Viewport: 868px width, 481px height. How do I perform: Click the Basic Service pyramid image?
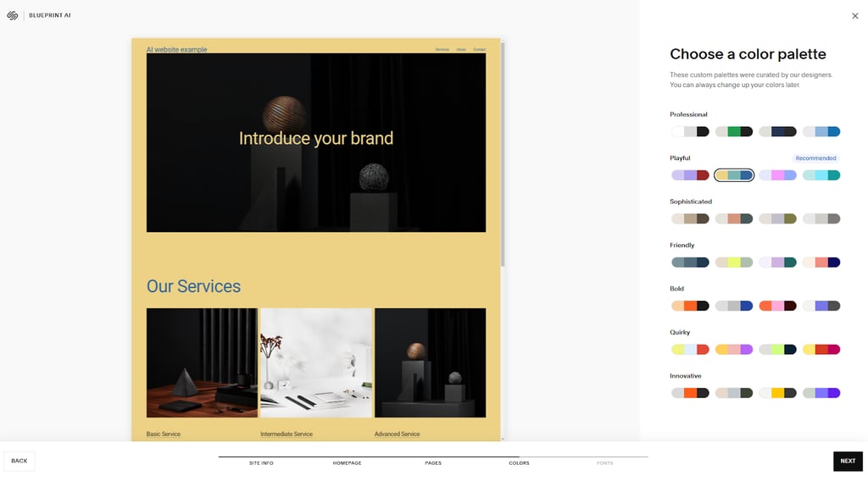click(202, 362)
